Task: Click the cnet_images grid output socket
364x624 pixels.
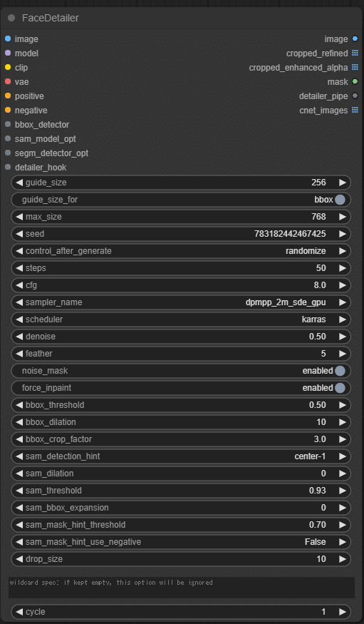Action: 355,111
